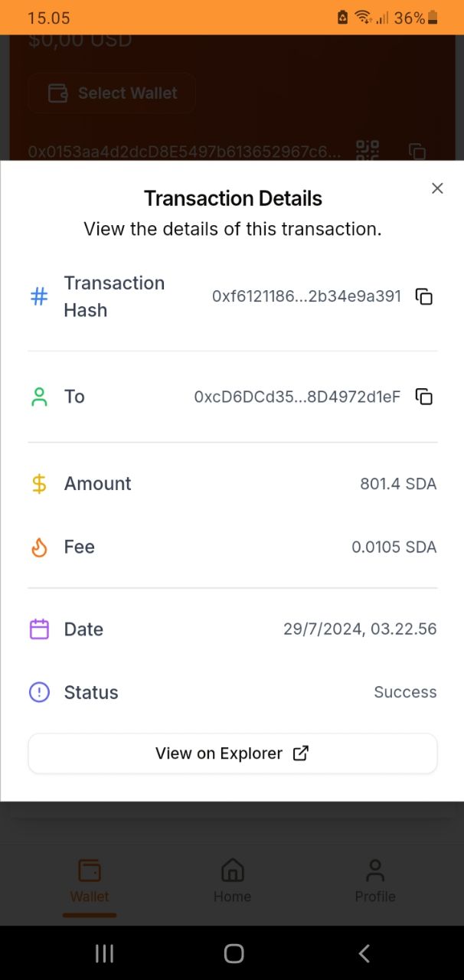Image resolution: width=464 pixels, height=980 pixels.
Task: Click the Fee flame icon
Action: coord(39,547)
